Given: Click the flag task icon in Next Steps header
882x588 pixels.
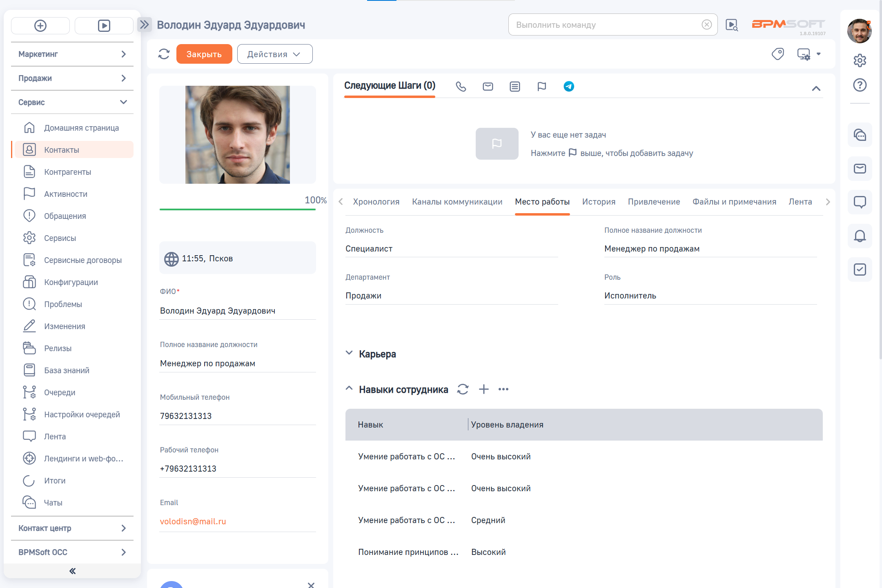Looking at the screenshot, I should point(541,87).
